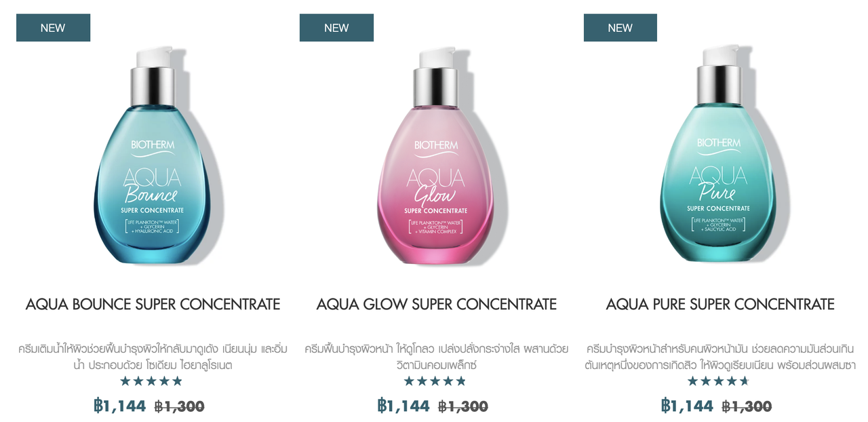
Task: Click the crossed-out ฿1,300 price for Aqua Pure
Action: coord(747,406)
